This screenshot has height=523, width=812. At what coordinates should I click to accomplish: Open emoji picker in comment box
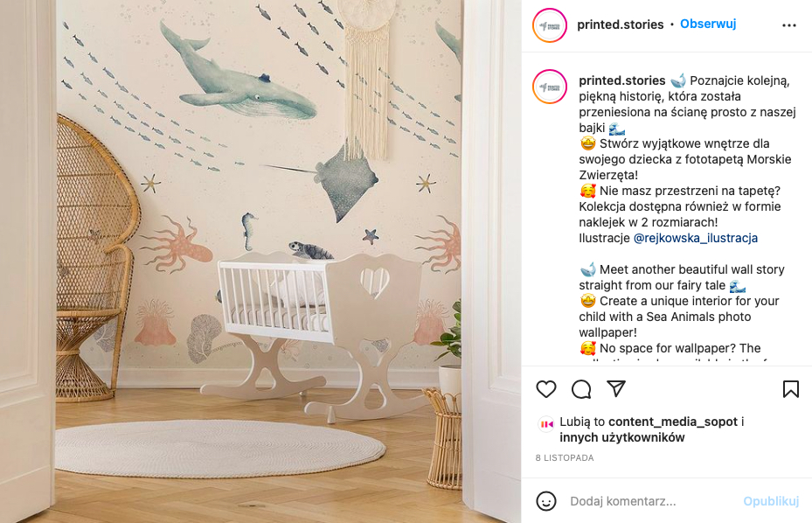pyautogui.click(x=545, y=501)
